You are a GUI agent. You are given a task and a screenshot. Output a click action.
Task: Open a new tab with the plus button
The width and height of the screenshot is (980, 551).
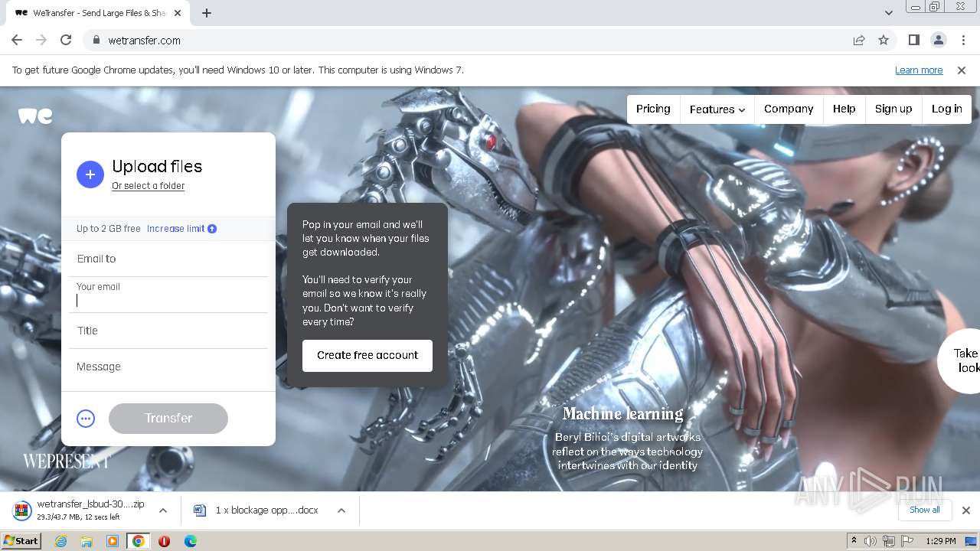pos(207,13)
